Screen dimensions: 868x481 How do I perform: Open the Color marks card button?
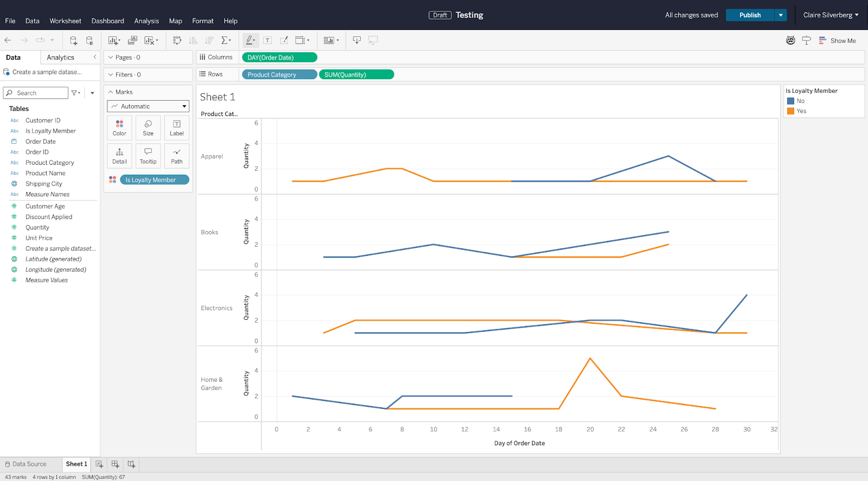coord(119,128)
